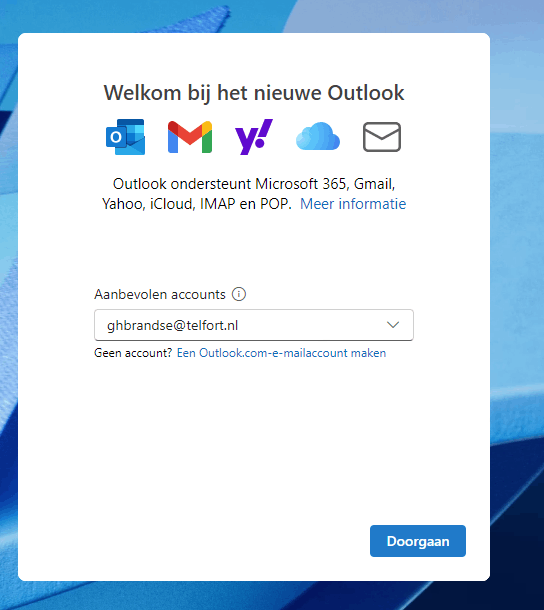
Task: Click the gray envelope mail icon
Action: pyautogui.click(x=382, y=137)
